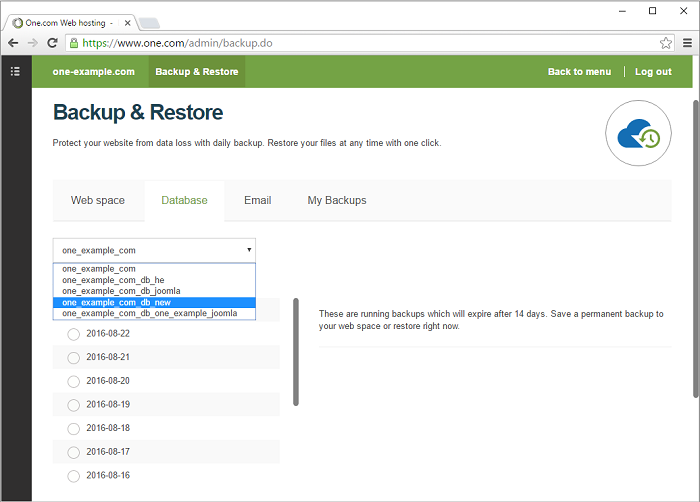Switch to the Email tab
Viewport: 700px width, 502px height.
click(x=258, y=201)
